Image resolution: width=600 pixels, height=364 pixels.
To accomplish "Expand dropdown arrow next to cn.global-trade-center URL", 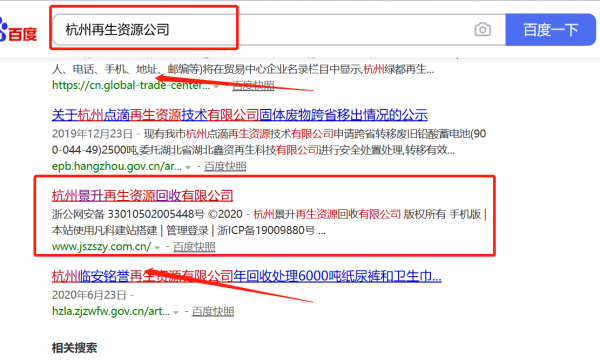I will 217,86.
